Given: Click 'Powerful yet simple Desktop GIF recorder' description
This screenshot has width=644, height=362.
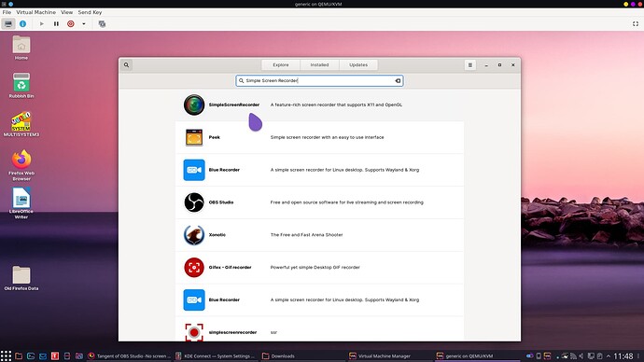Looking at the screenshot, I should (315, 267).
